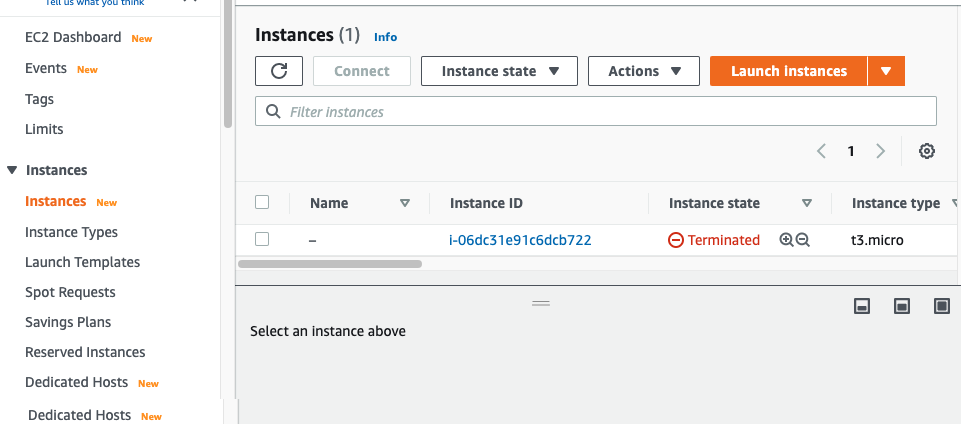Select Instances sidebar item
This screenshot has width=961, height=424.
[56, 201]
